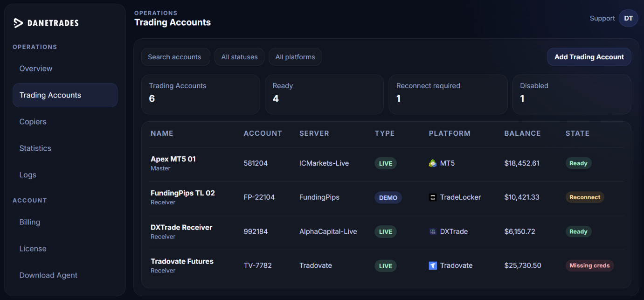Viewport: 644px width, 300px height.
Task: Click LIVE badge for Apex MT5 01
Action: [386, 163]
